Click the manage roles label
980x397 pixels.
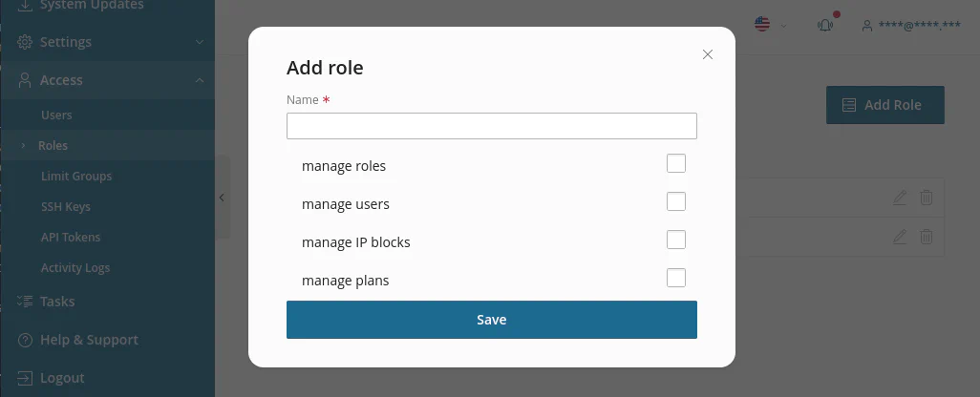coord(344,166)
